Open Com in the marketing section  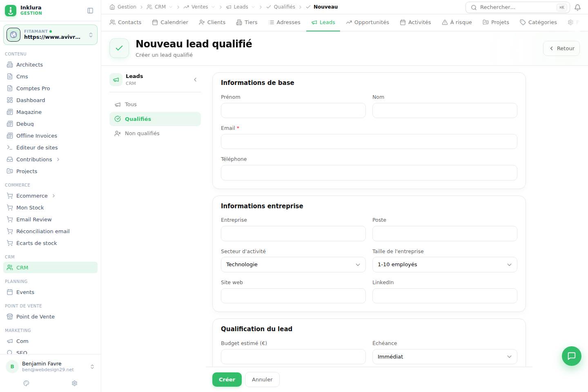point(51,341)
